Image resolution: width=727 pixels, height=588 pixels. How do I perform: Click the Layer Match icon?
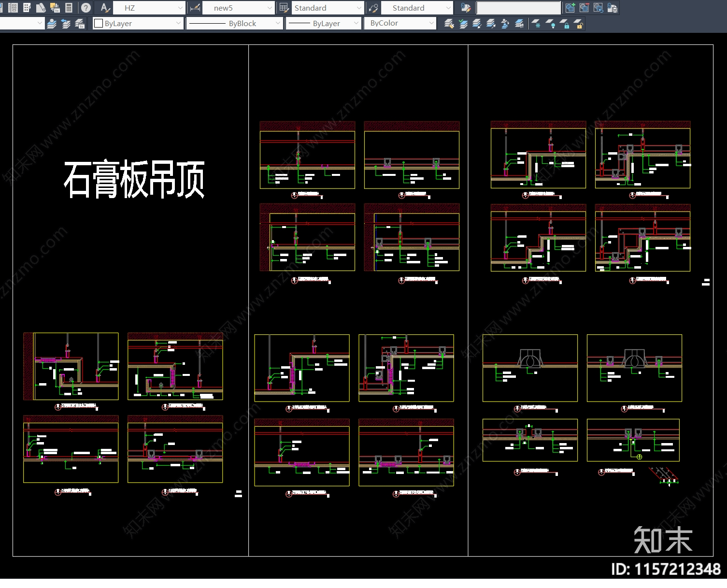point(449,23)
